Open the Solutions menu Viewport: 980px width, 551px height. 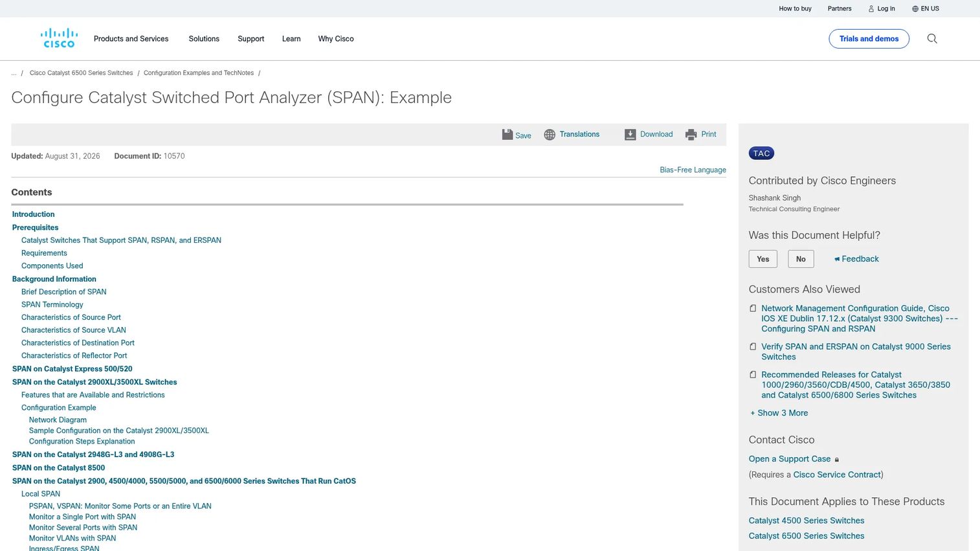coord(204,39)
